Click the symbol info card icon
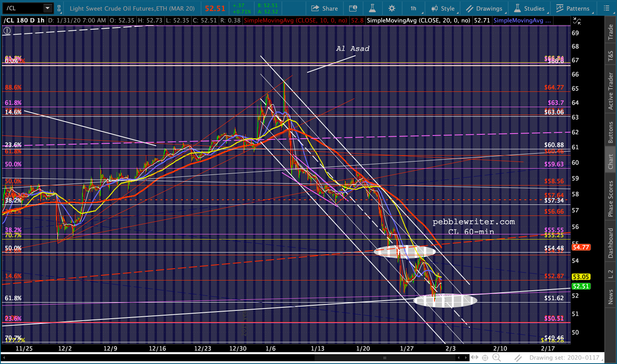Image resolution: width=617 pixels, height=364 pixels. click(353, 8)
